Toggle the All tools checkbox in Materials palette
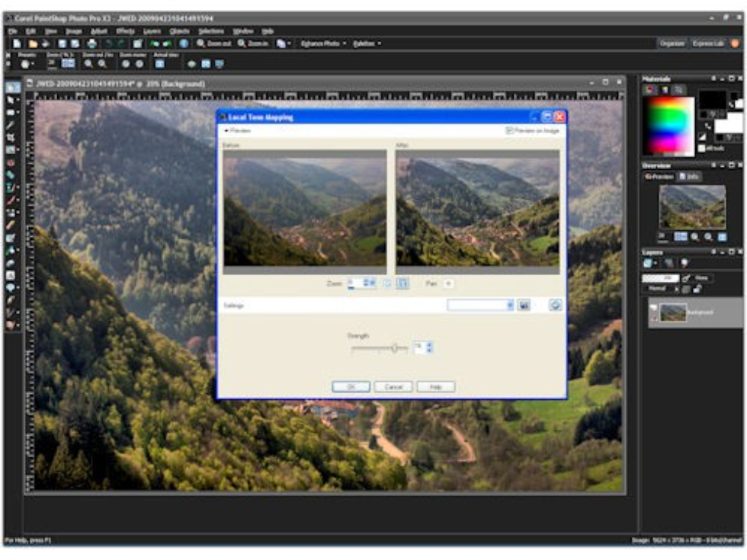Image resolution: width=747 pixels, height=560 pixels. click(x=701, y=149)
